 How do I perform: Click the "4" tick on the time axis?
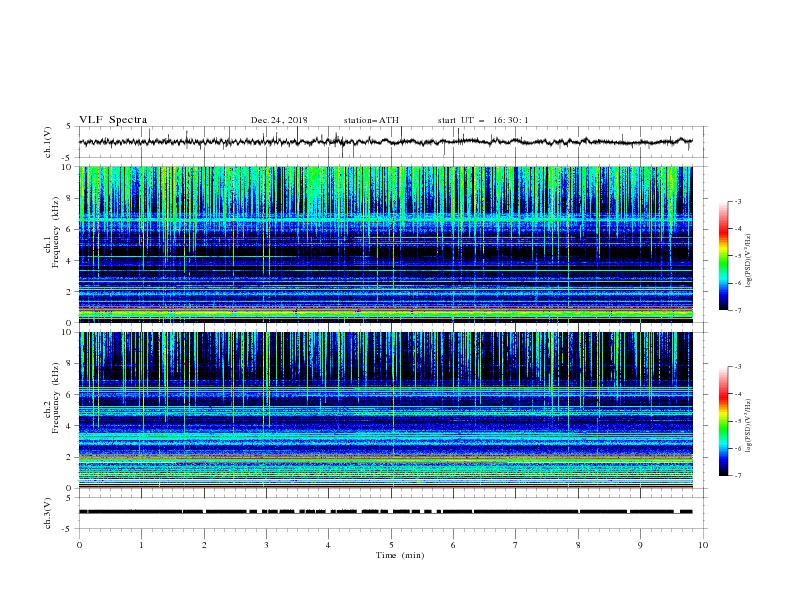[328, 545]
